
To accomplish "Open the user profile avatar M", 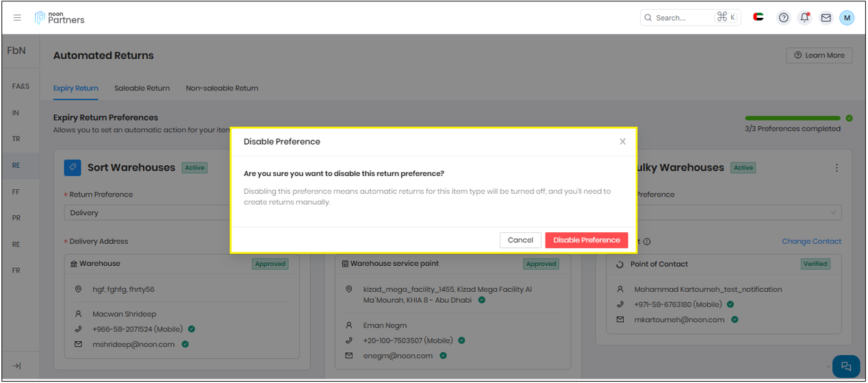I will pyautogui.click(x=847, y=18).
